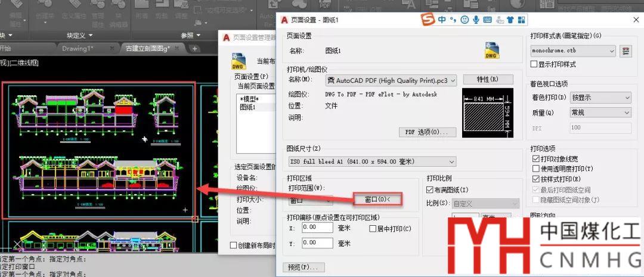Enable the 显示打印样式 checkbox

(535, 64)
